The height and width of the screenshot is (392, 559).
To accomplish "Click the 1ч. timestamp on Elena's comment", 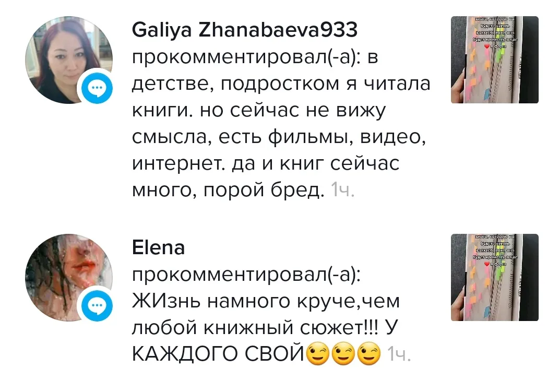I will [399, 354].
